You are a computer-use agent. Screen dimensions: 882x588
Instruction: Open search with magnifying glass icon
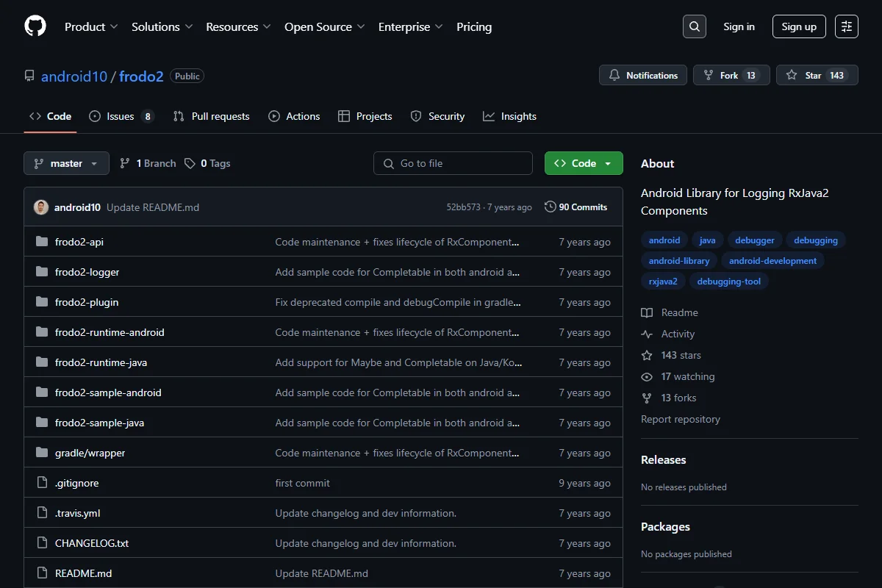pyautogui.click(x=694, y=26)
